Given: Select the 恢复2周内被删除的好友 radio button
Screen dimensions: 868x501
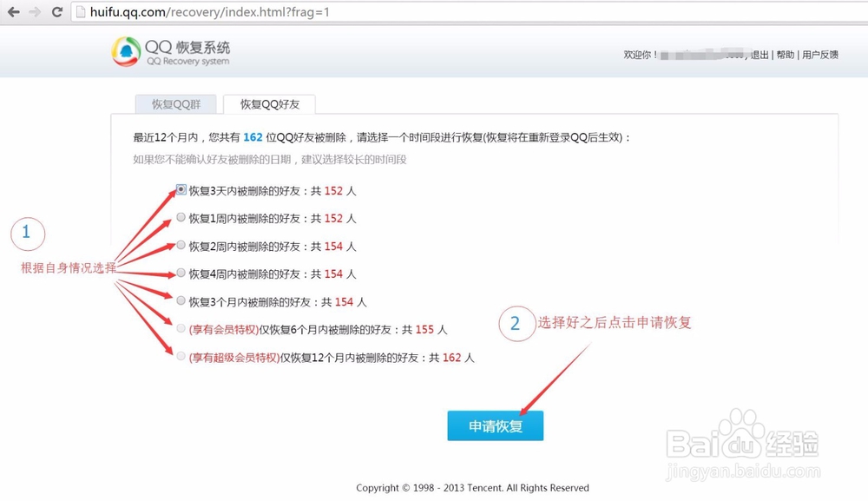Looking at the screenshot, I should [x=181, y=245].
